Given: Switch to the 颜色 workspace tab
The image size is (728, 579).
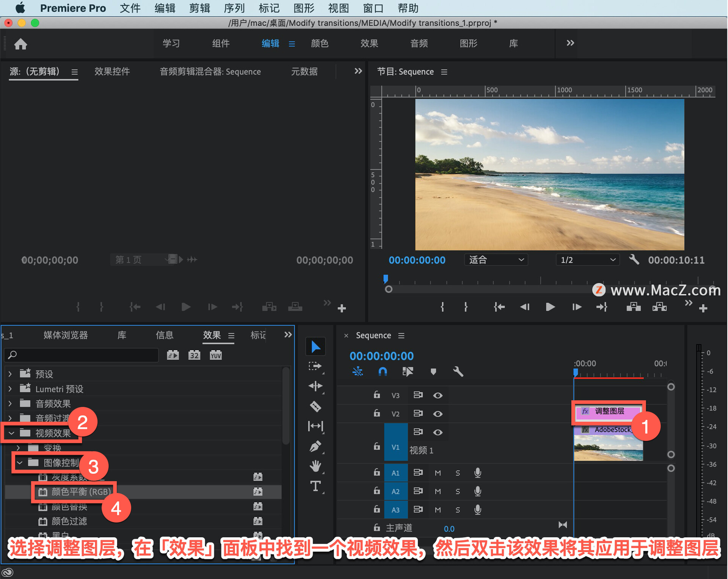Looking at the screenshot, I should tap(319, 43).
